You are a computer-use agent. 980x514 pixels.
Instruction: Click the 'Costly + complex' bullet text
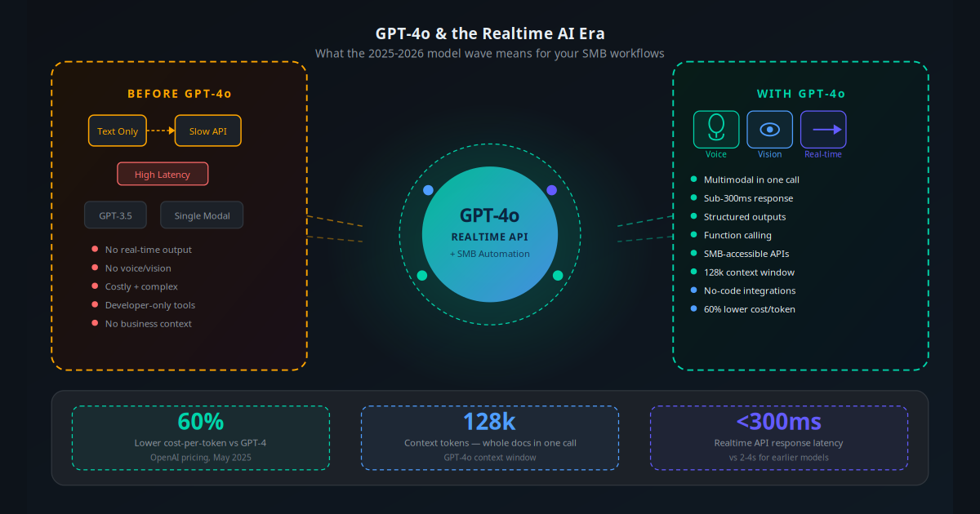[x=141, y=286]
